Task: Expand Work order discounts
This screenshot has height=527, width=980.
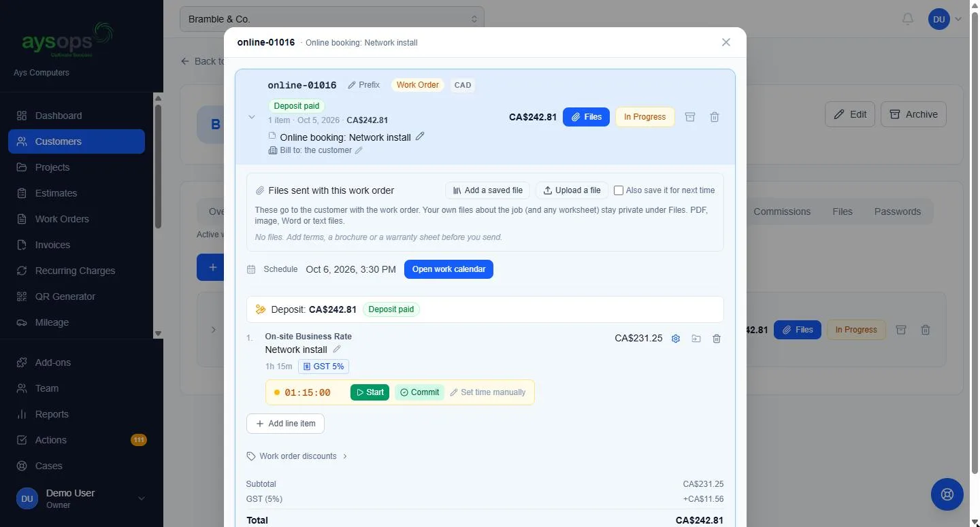Action: coord(297,456)
